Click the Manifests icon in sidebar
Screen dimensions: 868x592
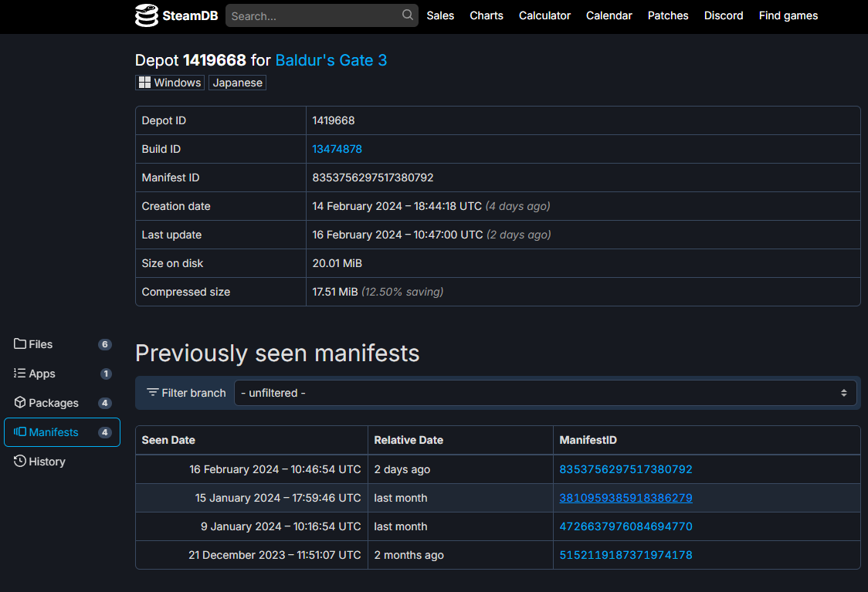(x=20, y=431)
